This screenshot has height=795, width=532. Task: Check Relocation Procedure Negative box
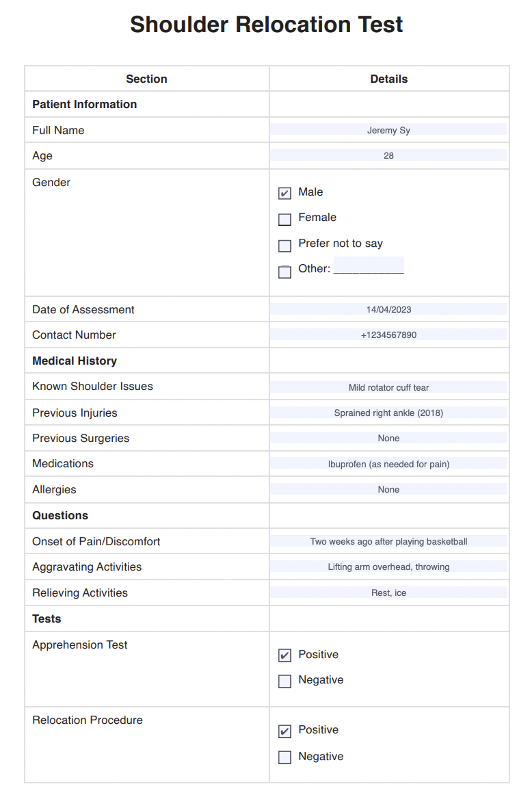pyautogui.click(x=285, y=757)
